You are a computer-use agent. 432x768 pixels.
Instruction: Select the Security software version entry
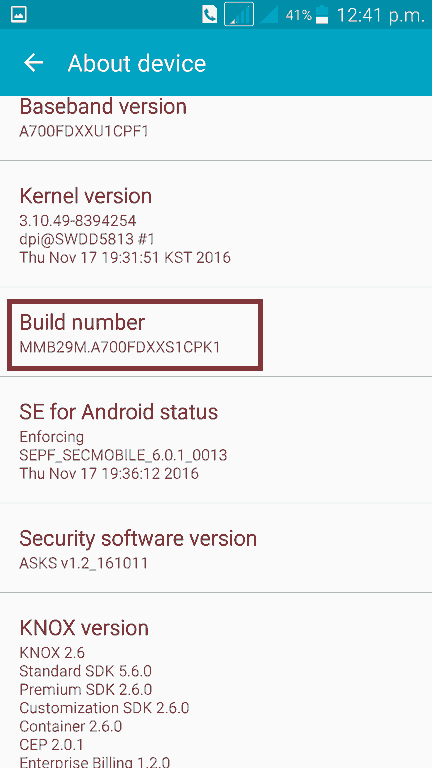coord(216,548)
